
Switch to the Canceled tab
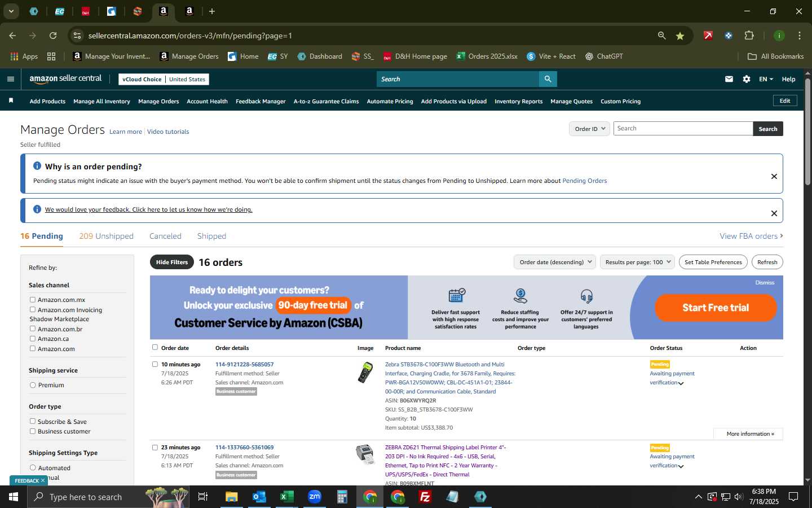coord(165,236)
